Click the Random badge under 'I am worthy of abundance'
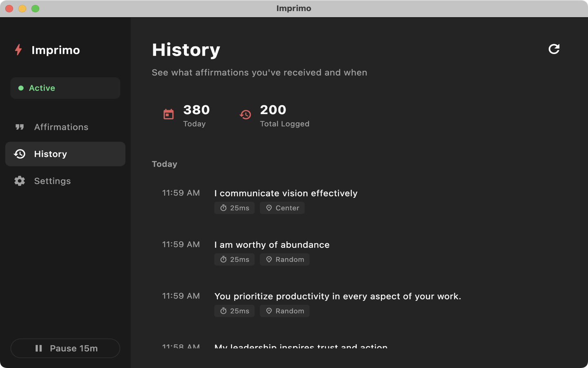The width and height of the screenshot is (588, 368). pos(284,259)
